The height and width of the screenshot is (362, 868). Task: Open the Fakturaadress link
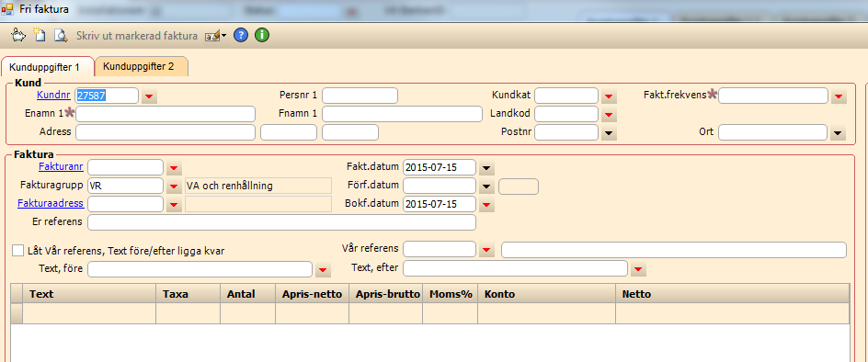(51, 203)
